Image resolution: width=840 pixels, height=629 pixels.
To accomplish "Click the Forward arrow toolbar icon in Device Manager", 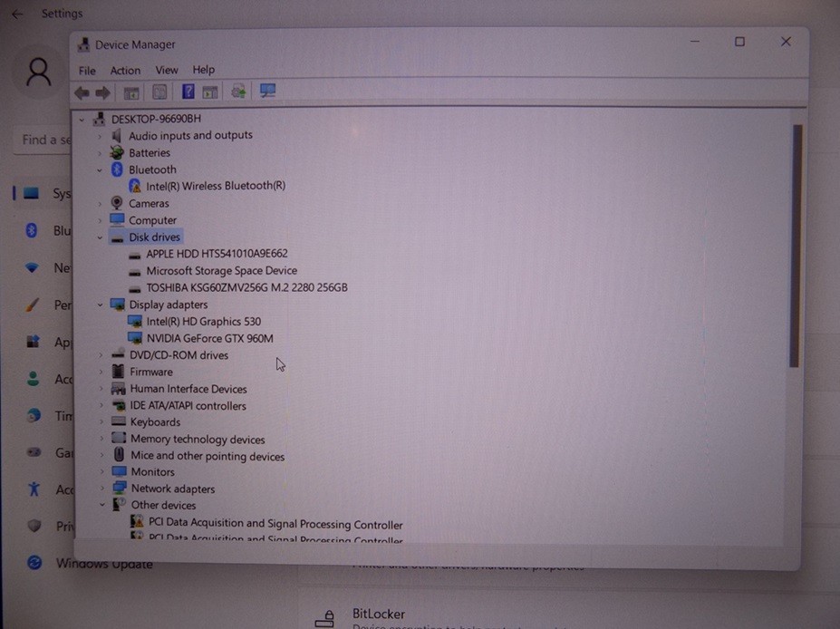I will point(103,92).
